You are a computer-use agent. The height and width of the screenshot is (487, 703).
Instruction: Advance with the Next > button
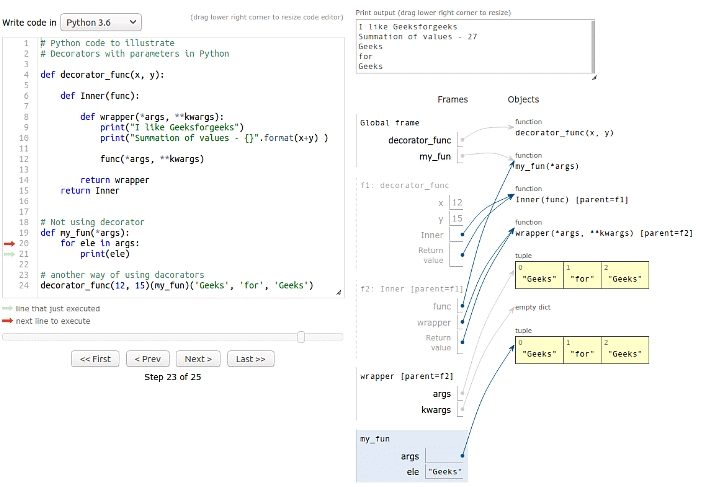coord(198,359)
